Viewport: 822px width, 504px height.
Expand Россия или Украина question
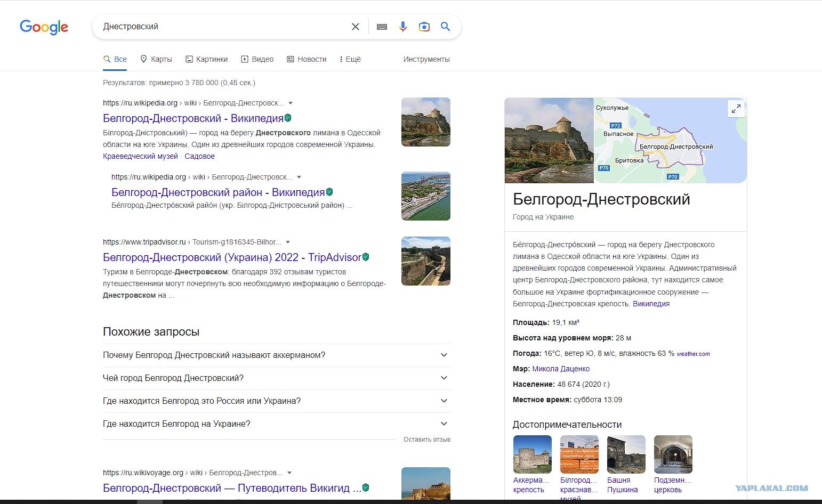tap(277, 401)
